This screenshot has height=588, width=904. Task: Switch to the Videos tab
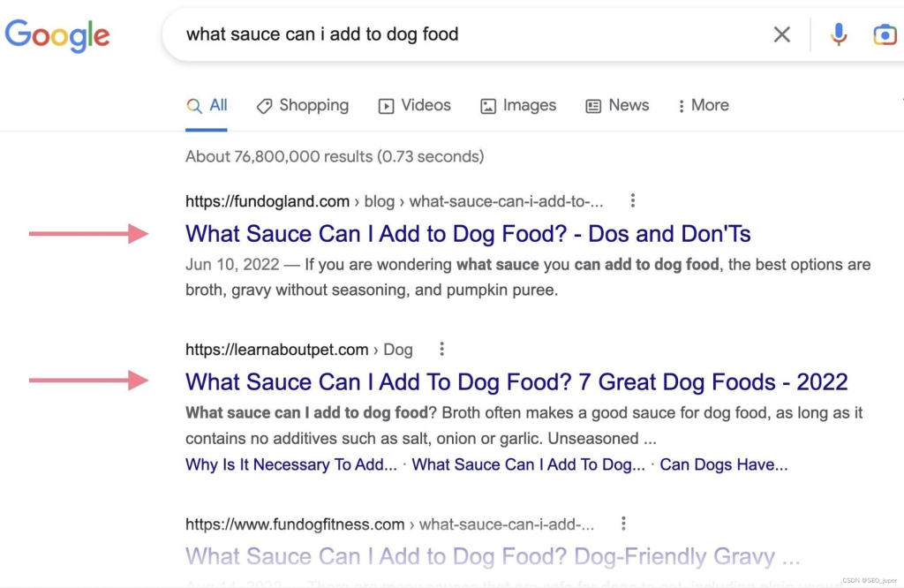tap(415, 105)
